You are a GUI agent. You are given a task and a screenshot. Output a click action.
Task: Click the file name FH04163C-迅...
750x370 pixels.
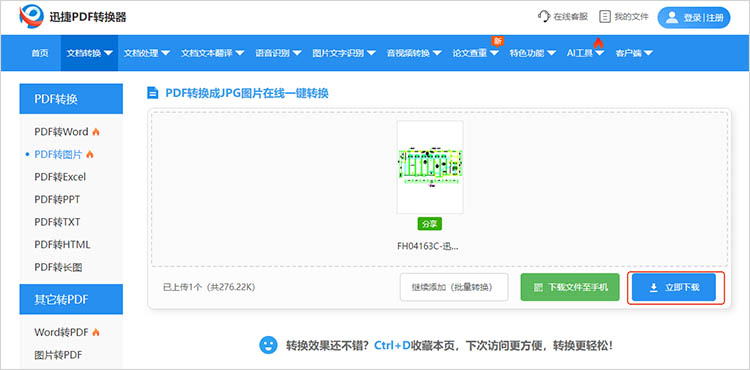[428, 247]
